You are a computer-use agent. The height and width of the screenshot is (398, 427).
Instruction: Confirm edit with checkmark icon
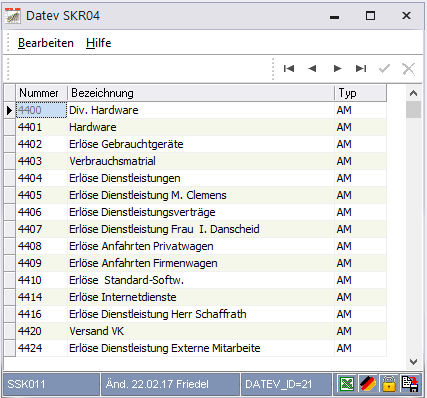tap(384, 69)
